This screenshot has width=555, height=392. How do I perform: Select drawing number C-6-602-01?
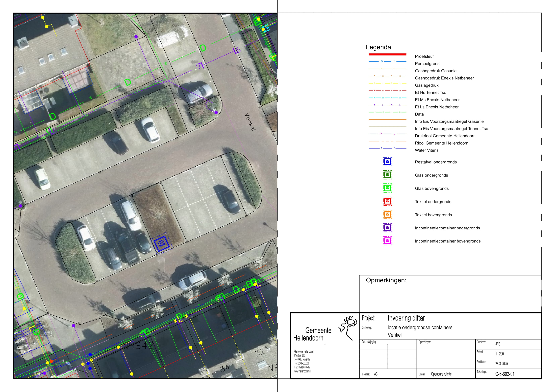pos(505,374)
